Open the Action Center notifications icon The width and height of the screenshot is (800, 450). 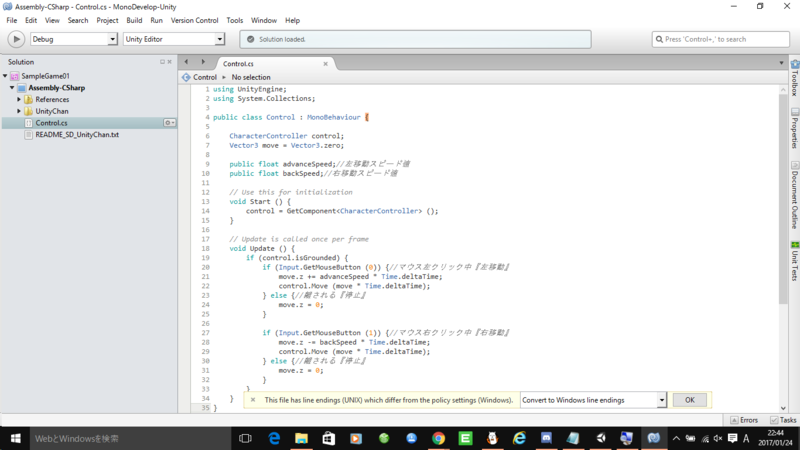pyautogui.click(x=733, y=438)
